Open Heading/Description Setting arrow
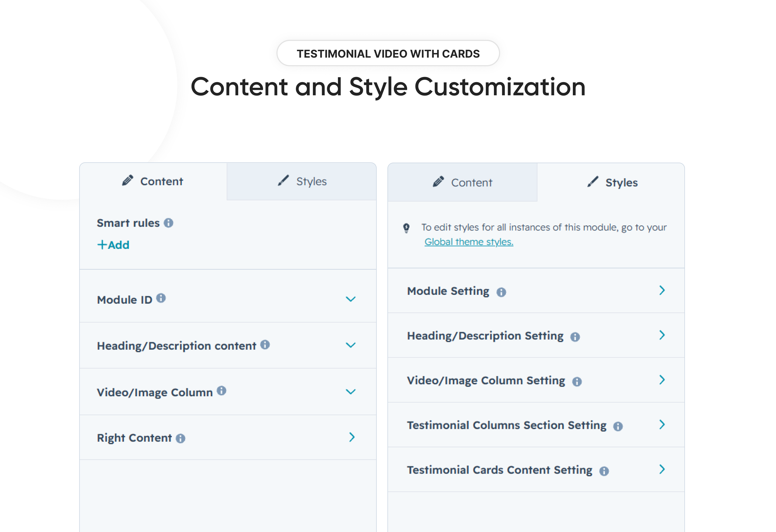776x532 pixels. pos(662,335)
